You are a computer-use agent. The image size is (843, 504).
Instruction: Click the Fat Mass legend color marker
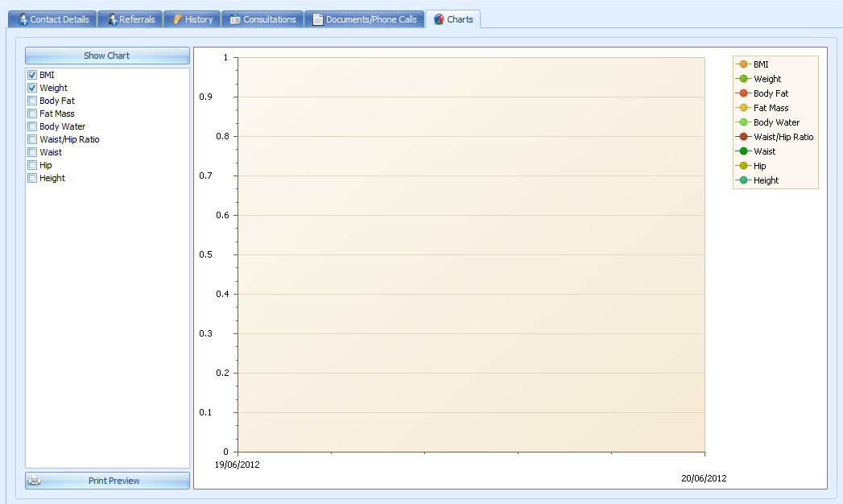pos(743,108)
